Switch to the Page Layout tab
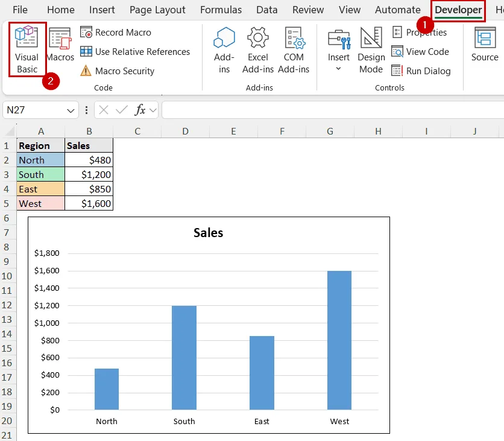Image resolution: width=504 pixels, height=441 pixels. [x=157, y=10]
